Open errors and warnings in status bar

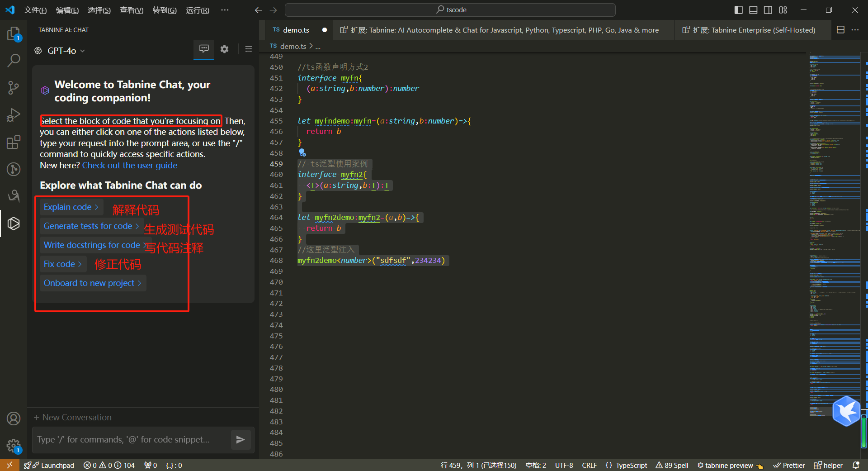(109, 465)
